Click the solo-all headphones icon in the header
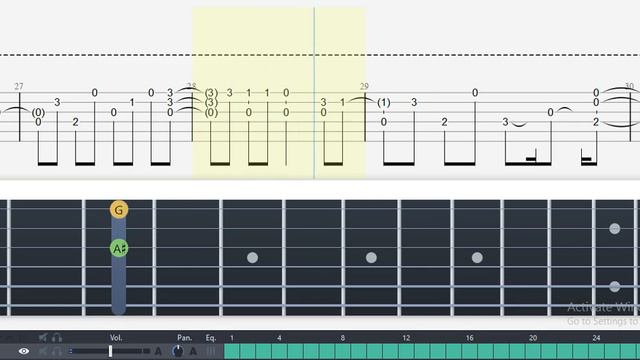 57,337
